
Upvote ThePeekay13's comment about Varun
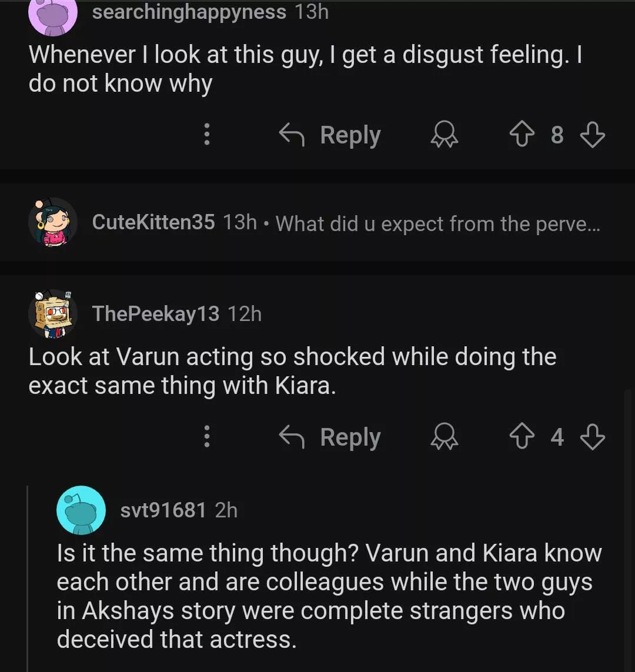tap(522, 437)
